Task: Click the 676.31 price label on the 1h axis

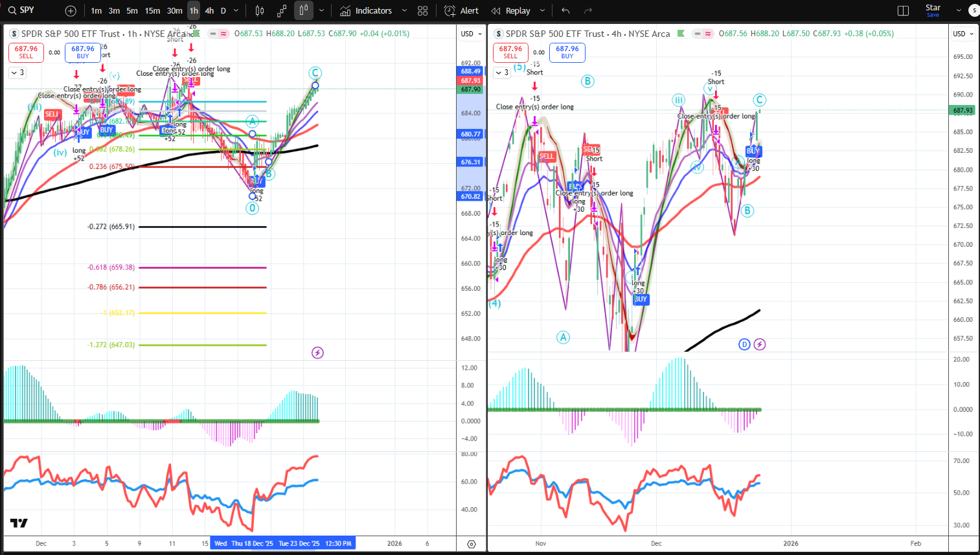Action: (x=471, y=162)
